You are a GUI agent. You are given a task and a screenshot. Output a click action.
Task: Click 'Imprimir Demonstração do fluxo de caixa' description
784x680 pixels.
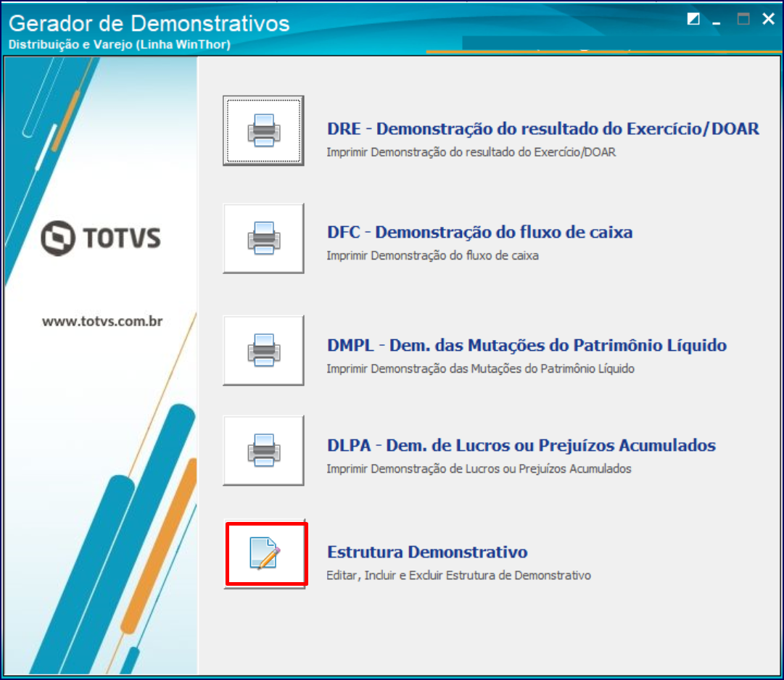432,256
